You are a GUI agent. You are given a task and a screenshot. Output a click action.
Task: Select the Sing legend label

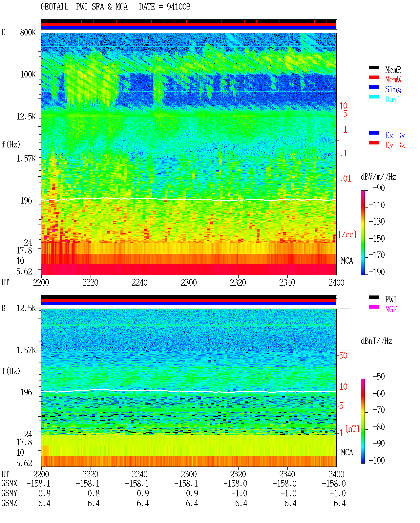tap(393, 89)
